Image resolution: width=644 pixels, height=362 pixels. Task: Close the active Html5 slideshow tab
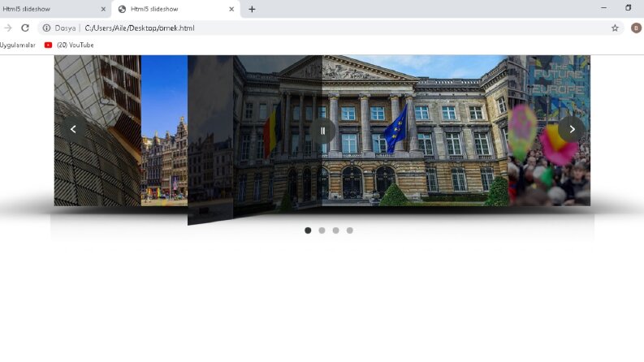click(x=231, y=9)
